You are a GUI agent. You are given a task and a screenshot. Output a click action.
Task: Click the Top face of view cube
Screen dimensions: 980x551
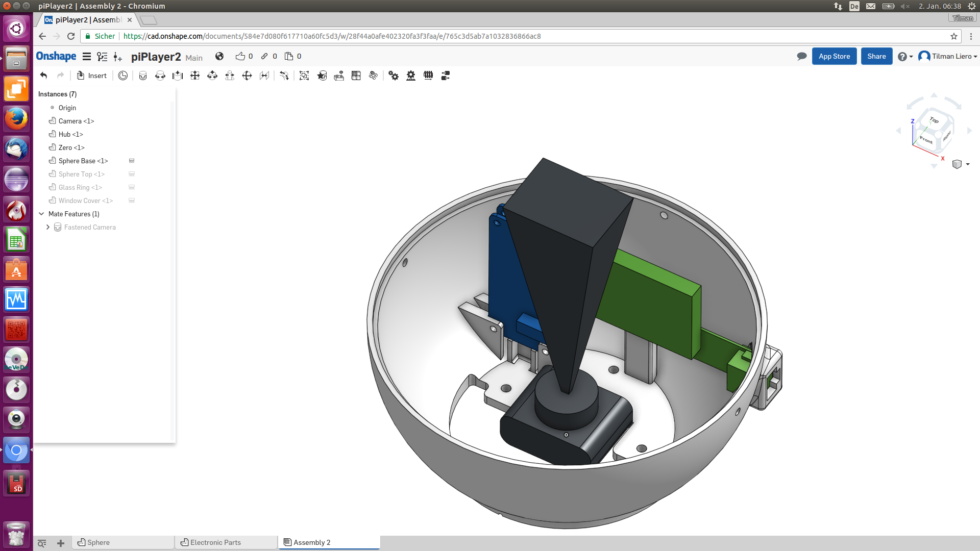click(x=935, y=120)
